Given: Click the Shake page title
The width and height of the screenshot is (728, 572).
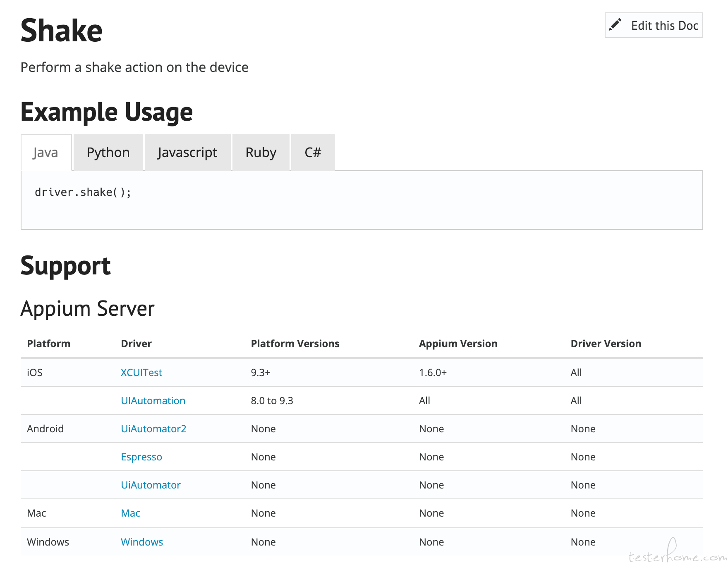Looking at the screenshot, I should coord(61,31).
